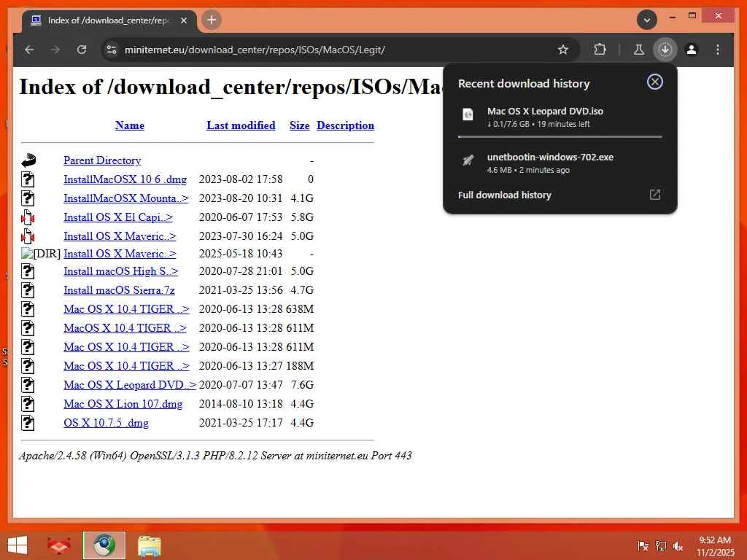Open the network tray icon
This screenshot has width=747, height=560.
pyautogui.click(x=661, y=546)
